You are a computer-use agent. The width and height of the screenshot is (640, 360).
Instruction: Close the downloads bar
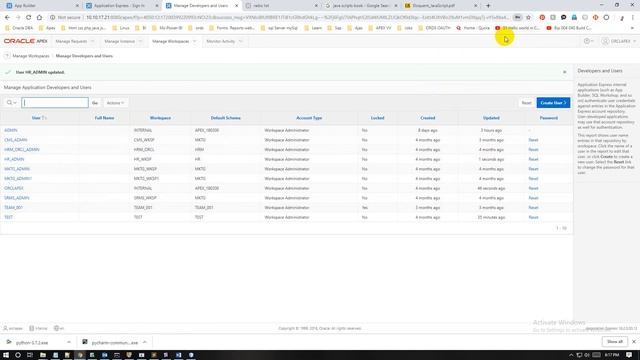[634, 342]
